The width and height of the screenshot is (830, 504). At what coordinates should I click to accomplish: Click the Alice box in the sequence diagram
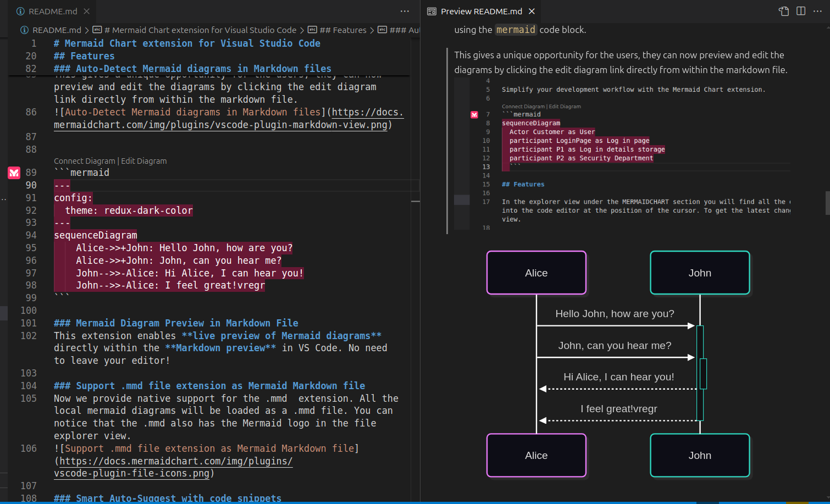tap(536, 272)
